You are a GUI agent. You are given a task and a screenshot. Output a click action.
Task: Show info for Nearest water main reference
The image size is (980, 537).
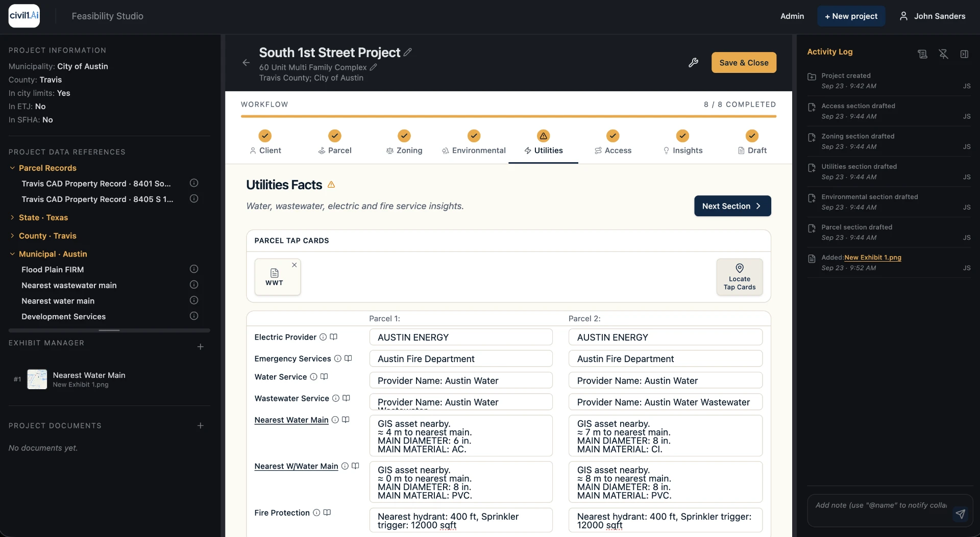pyautogui.click(x=194, y=300)
